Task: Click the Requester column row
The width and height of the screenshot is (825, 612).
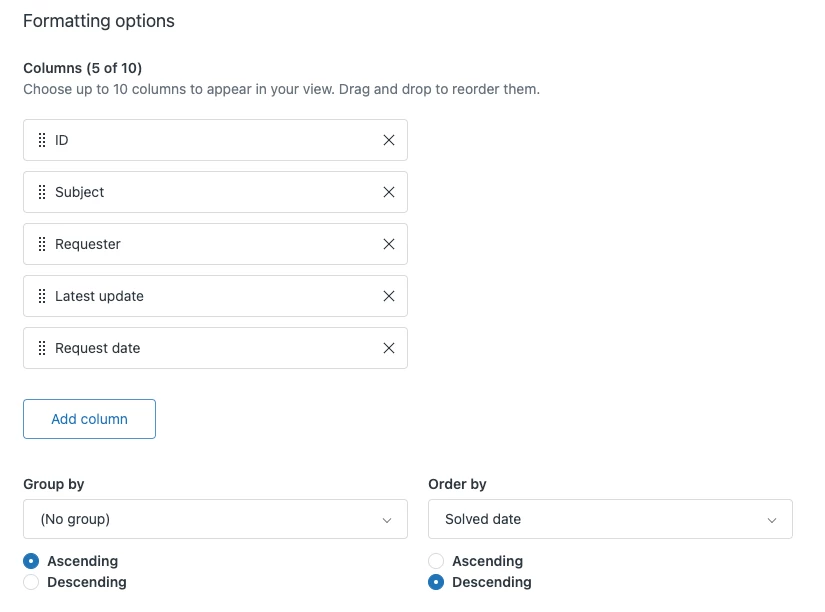Action: point(215,244)
